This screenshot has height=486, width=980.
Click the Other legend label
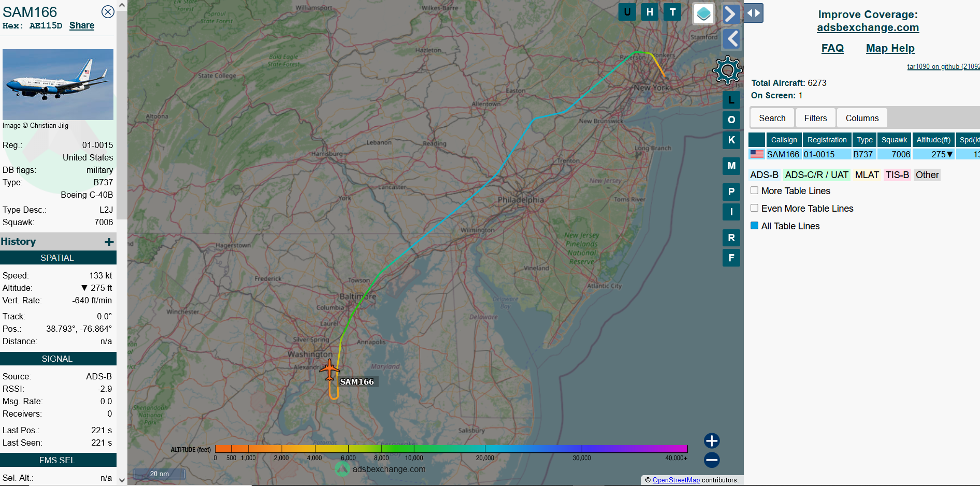pos(927,175)
